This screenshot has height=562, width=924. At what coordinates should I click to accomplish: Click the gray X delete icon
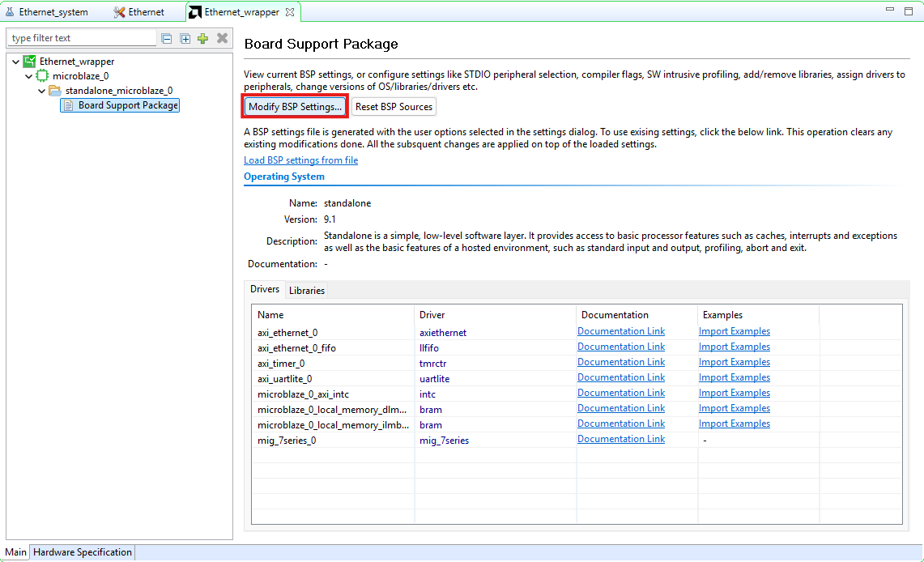[222, 38]
